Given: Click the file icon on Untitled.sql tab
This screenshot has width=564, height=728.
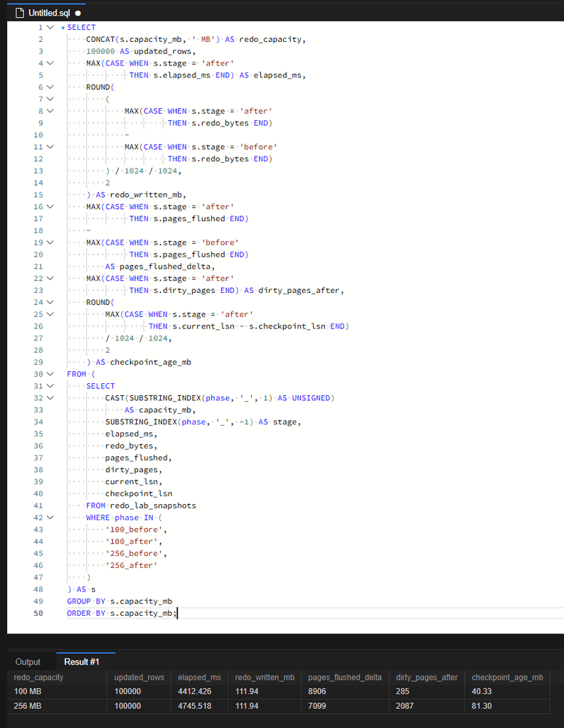Looking at the screenshot, I should click(19, 13).
